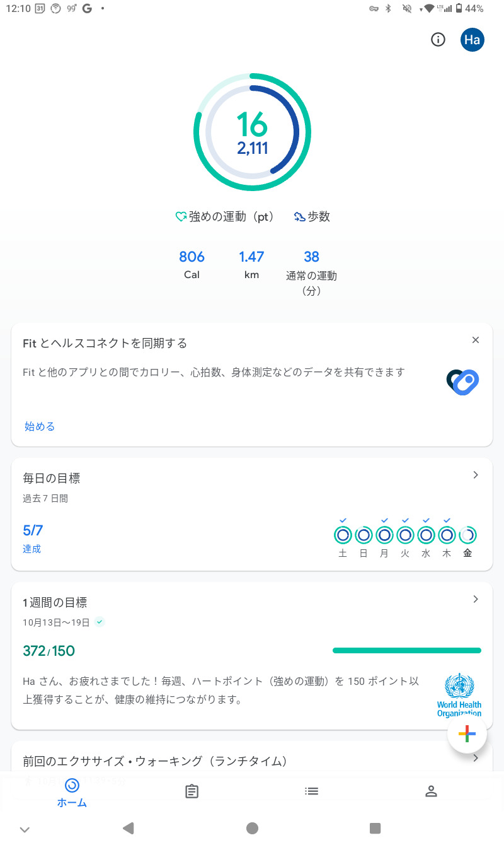This screenshot has height=845, width=504.
Task: Tap the World Health Organization logo
Action: point(459,695)
